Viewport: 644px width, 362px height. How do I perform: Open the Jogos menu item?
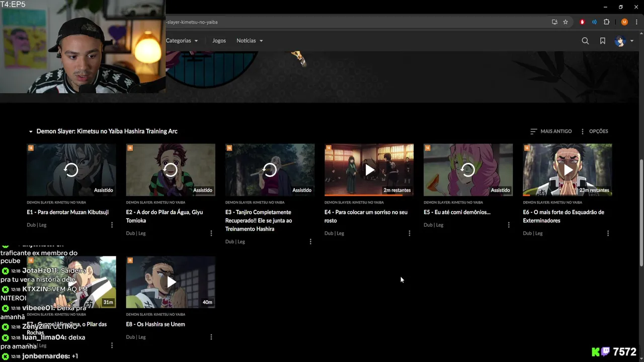point(219,41)
